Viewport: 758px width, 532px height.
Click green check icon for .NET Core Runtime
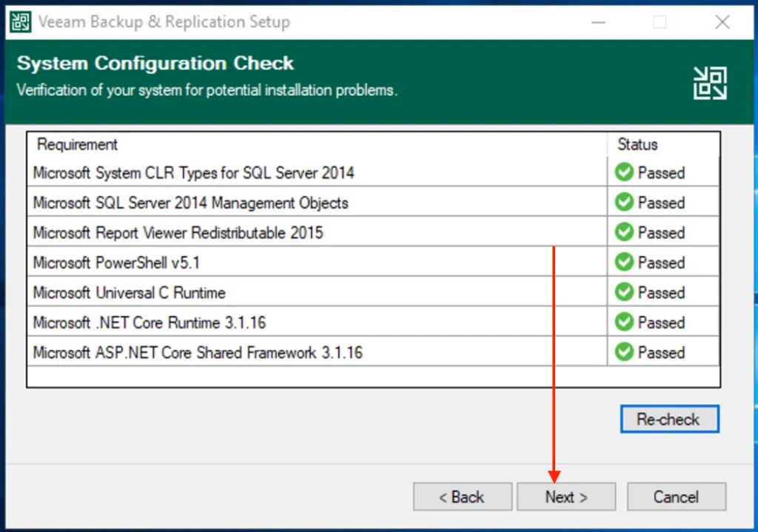point(624,322)
